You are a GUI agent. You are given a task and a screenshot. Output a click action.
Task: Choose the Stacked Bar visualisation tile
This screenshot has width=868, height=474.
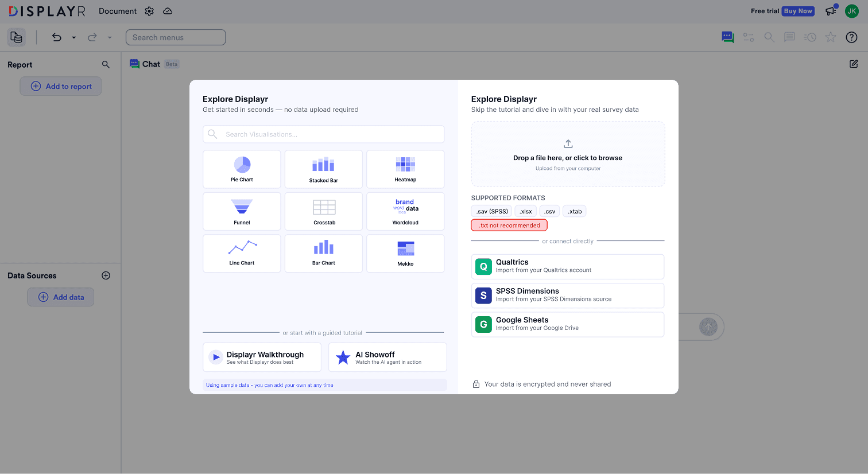pyautogui.click(x=324, y=169)
